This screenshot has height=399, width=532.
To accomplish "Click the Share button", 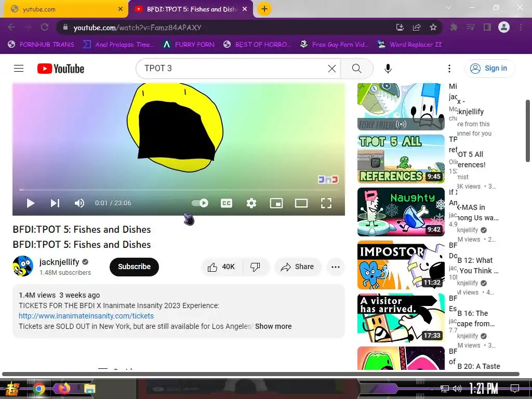I will 298,267.
